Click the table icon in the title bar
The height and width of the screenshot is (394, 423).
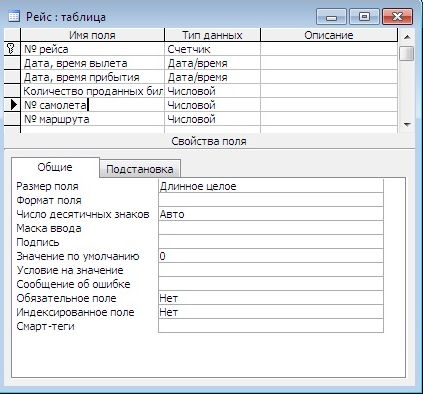click(13, 16)
